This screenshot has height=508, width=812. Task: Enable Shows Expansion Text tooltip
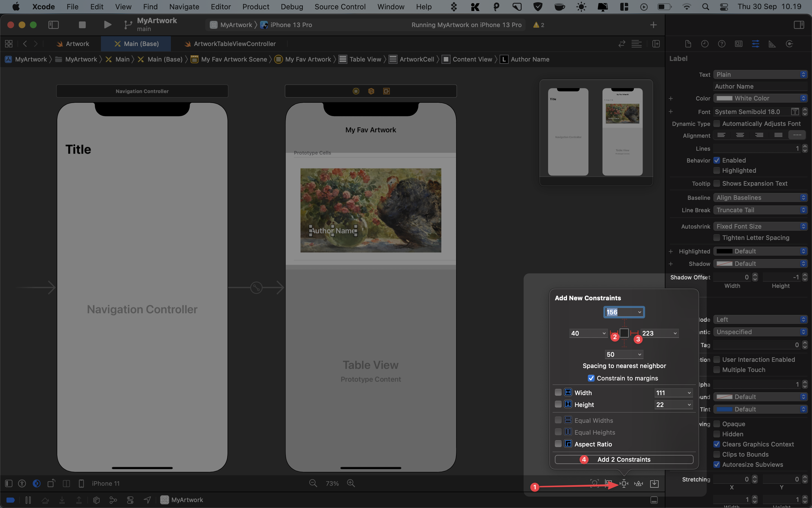(717, 183)
